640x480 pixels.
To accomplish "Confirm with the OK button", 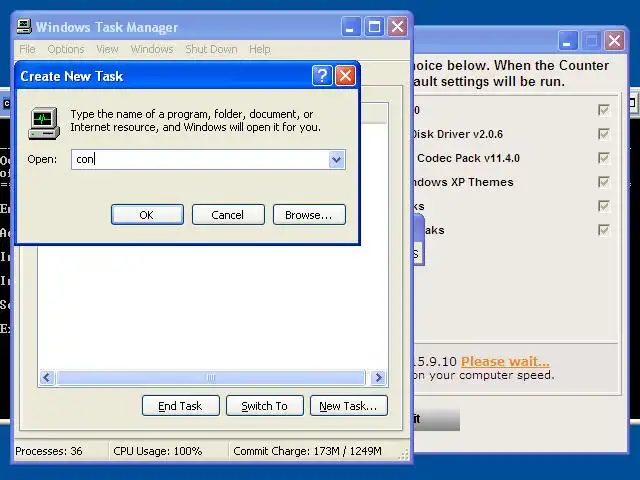I will (x=147, y=215).
